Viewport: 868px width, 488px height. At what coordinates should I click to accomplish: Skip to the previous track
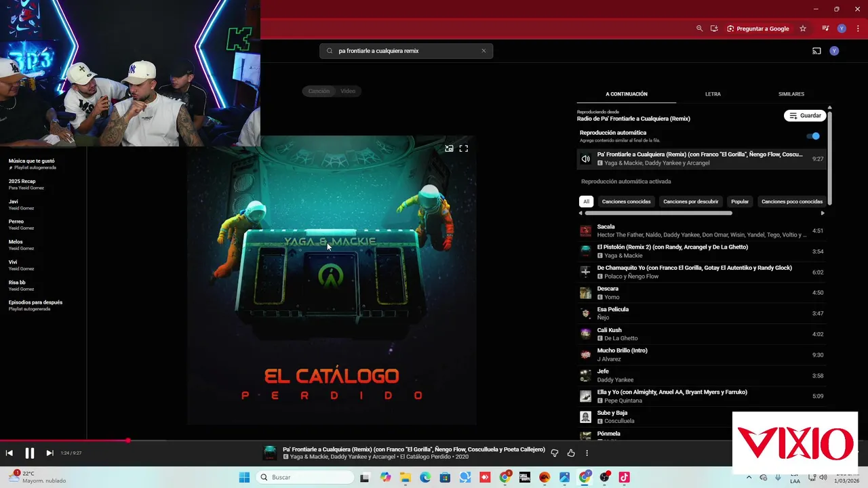[9, 453]
